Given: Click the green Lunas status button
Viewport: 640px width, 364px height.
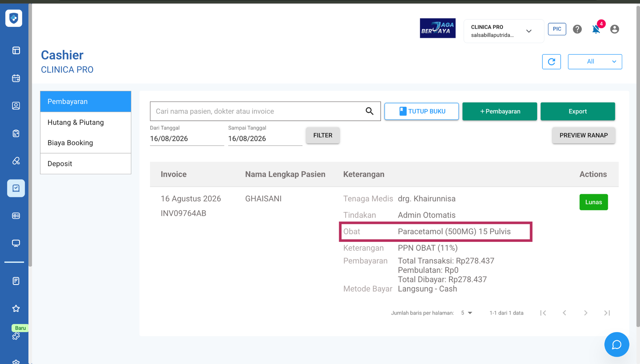Looking at the screenshot, I should coord(594,202).
